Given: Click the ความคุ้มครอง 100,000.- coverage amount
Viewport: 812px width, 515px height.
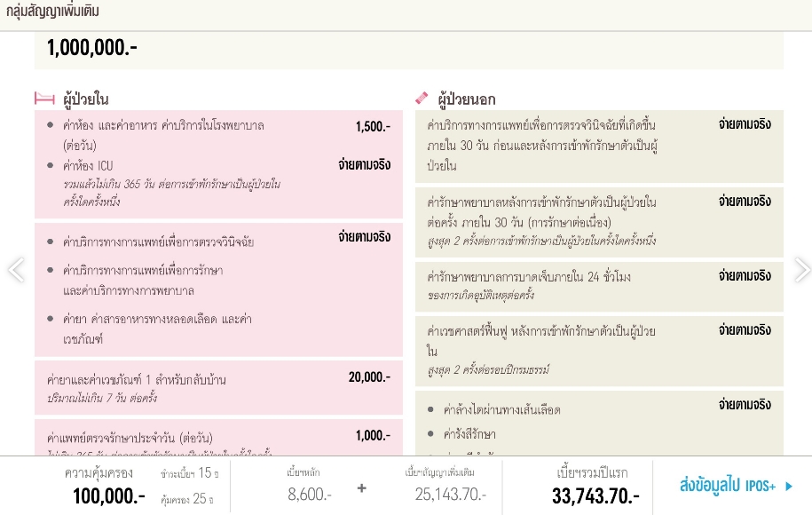Looking at the screenshot, I should coord(109,495).
